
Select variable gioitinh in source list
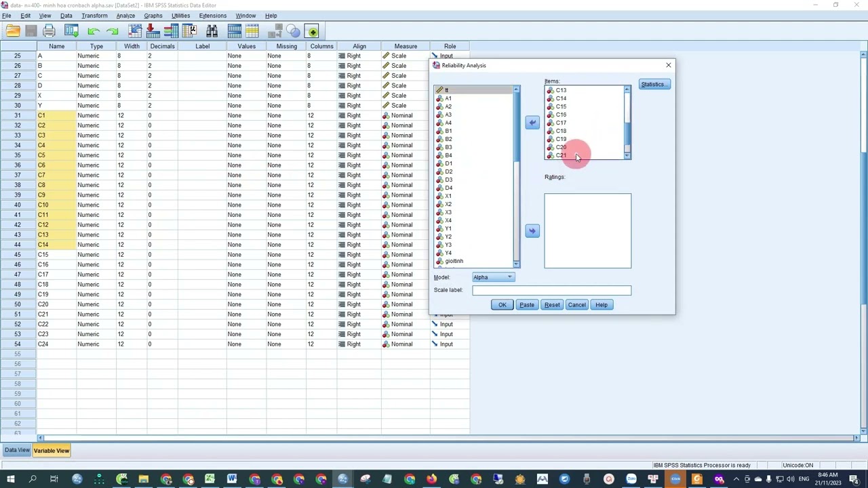[454, 261]
